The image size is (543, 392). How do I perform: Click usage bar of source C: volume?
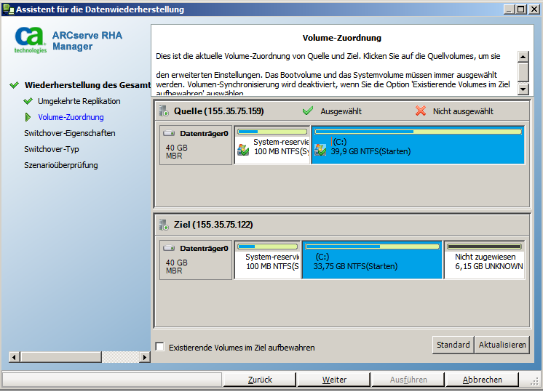[x=419, y=132]
